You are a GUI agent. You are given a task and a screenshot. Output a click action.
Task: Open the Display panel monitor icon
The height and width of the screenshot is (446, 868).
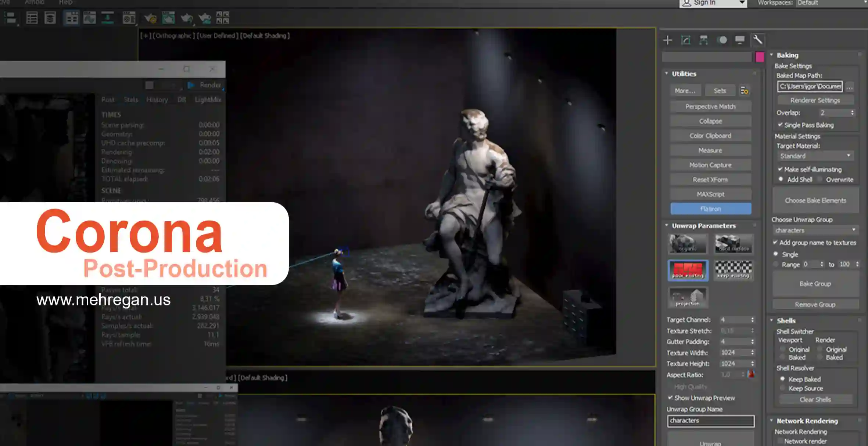click(x=740, y=40)
